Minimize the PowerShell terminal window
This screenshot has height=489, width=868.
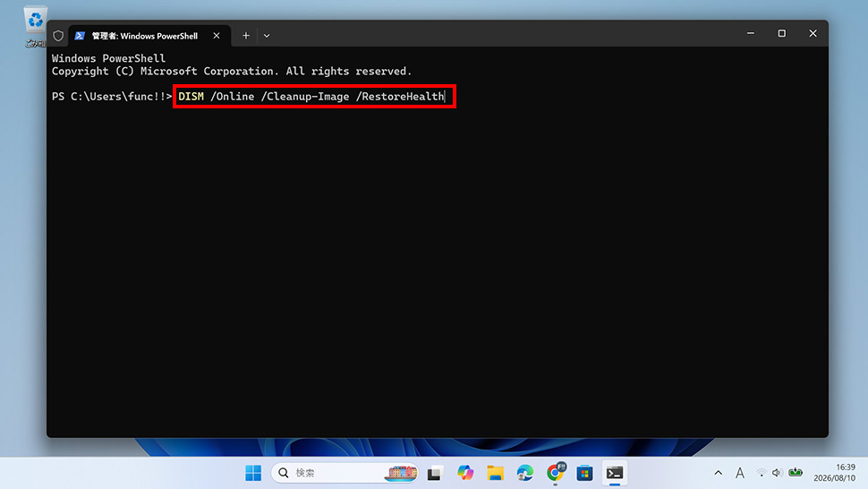point(751,33)
